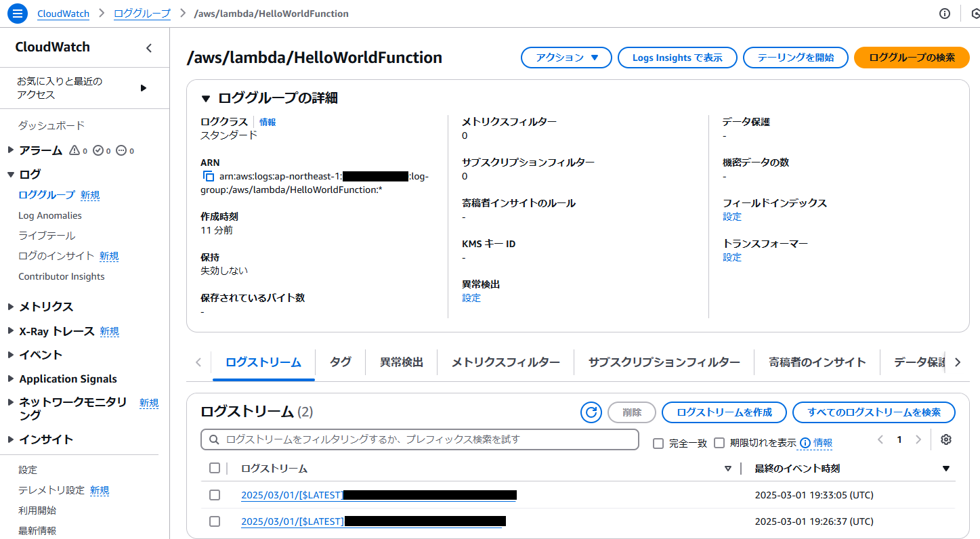Check the 19:33:05 log stream row

(215, 495)
